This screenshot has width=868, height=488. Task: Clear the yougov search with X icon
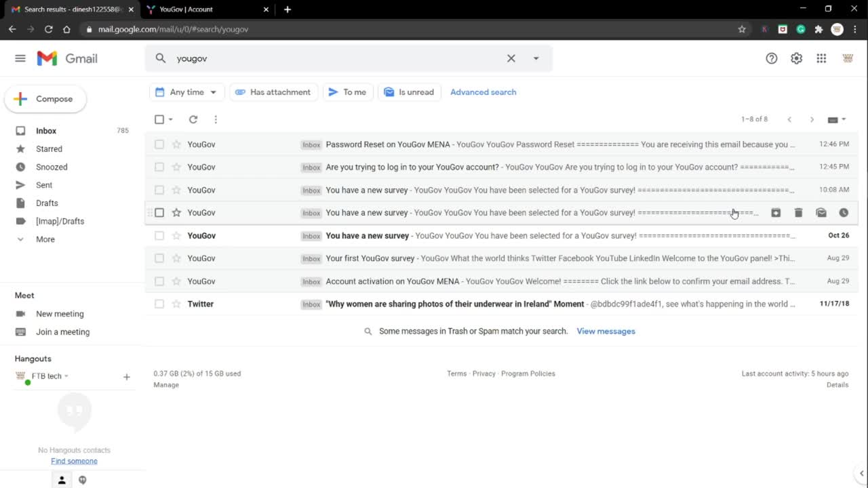coord(511,58)
